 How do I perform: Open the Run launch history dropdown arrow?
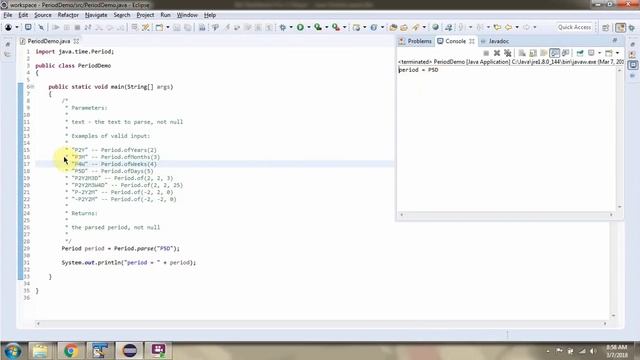pos(309,27)
